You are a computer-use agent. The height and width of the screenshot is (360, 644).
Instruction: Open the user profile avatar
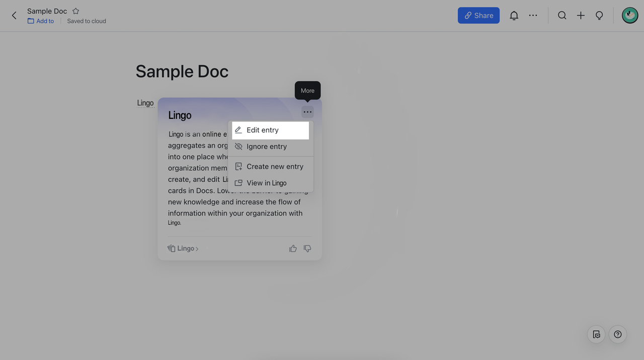click(629, 16)
